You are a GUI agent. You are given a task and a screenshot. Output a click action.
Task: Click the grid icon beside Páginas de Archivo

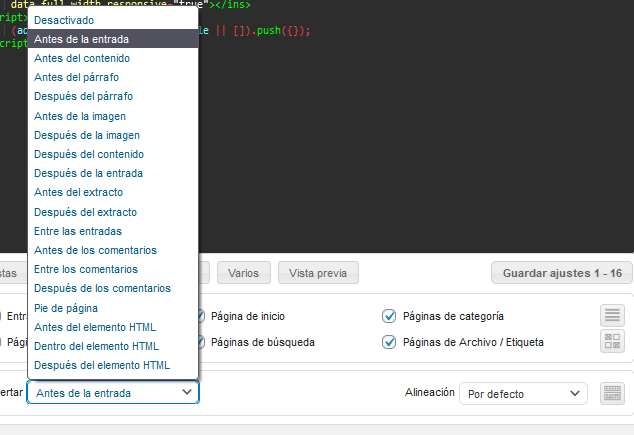click(x=612, y=342)
